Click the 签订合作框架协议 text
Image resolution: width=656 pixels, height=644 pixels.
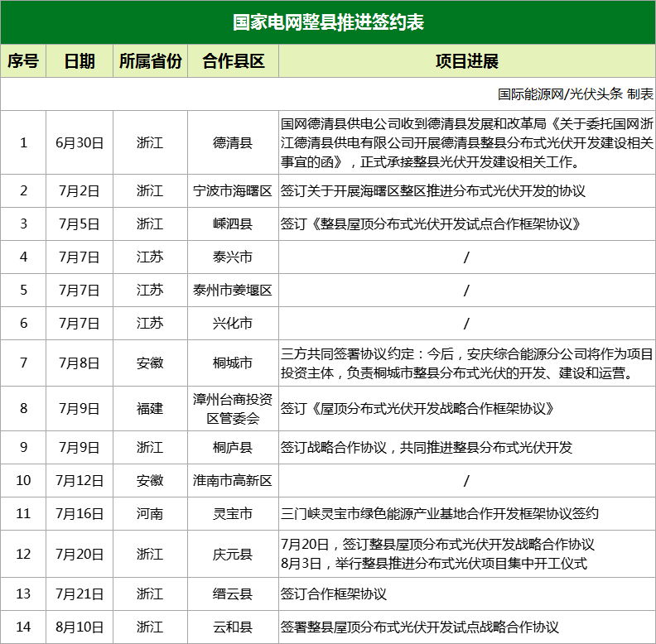click(334, 594)
